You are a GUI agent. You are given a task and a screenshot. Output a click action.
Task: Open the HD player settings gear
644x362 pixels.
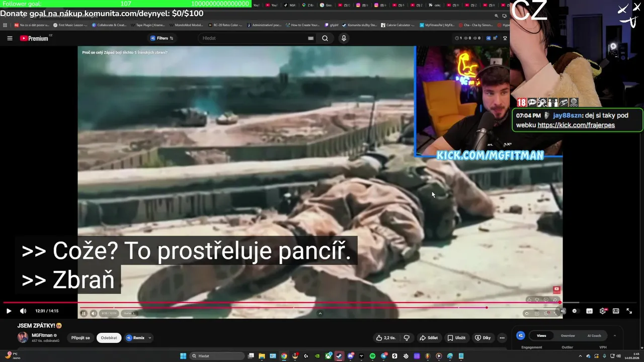click(603, 311)
